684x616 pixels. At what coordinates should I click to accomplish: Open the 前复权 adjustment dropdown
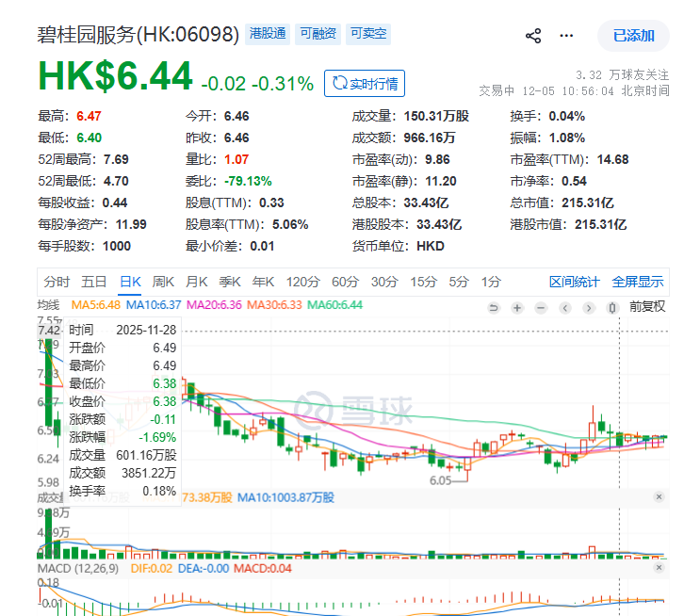647,306
